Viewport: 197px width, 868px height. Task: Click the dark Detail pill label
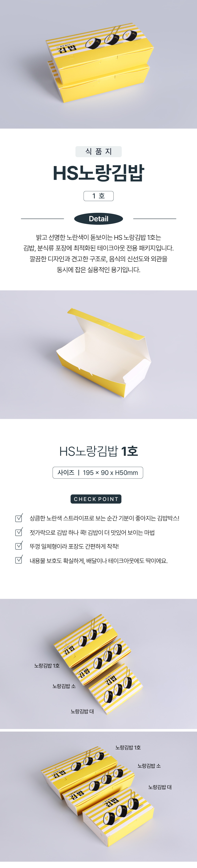click(x=98, y=219)
